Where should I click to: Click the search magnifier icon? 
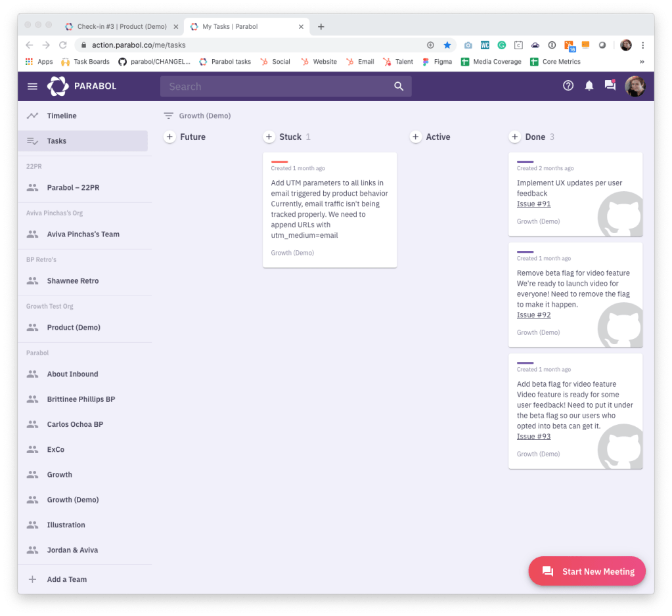click(399, 86)
